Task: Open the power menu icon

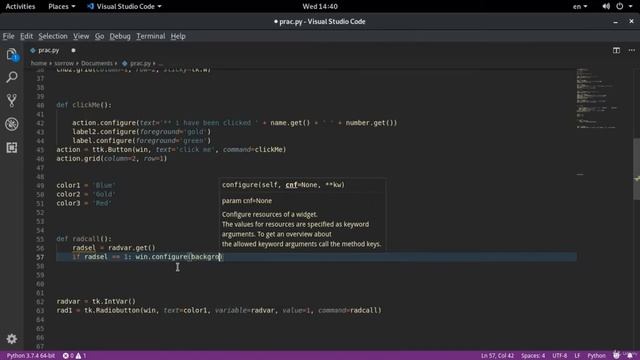Action: tap(620, 6)
